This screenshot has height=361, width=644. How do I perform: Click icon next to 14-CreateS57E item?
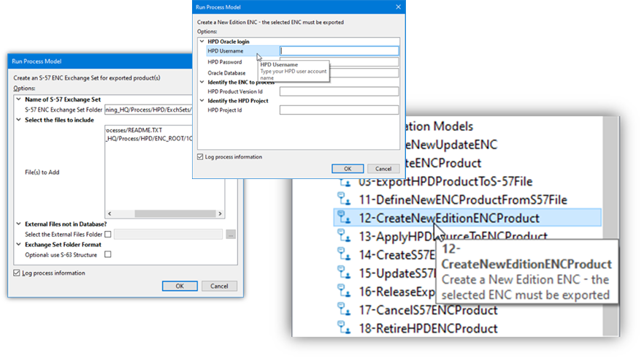(x=345, y=255)
